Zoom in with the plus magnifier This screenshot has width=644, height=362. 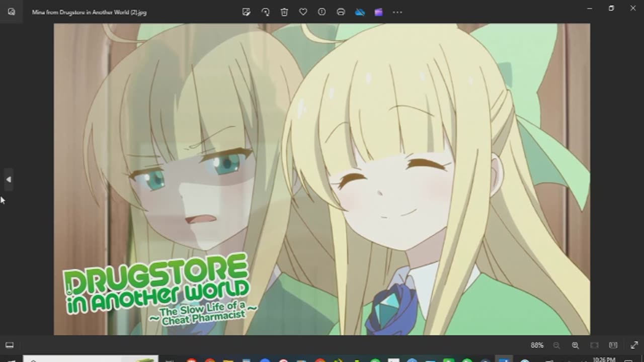click(x=575, y=345)
